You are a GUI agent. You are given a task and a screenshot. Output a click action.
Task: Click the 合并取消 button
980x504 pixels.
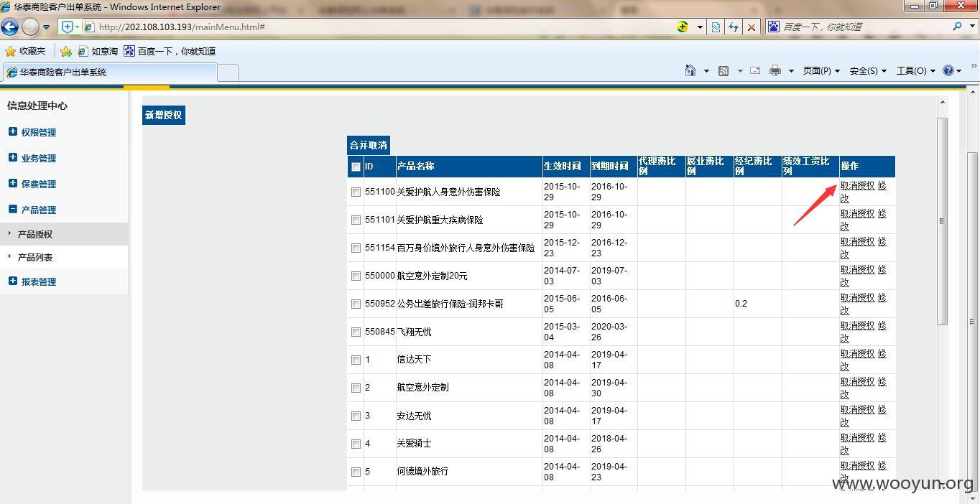point(369,145)
